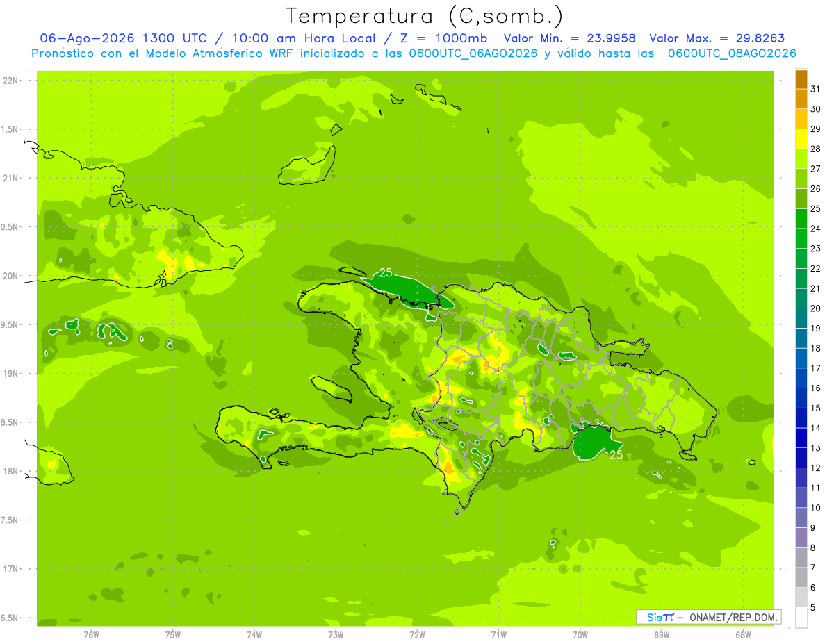834x644 pixels.
Task: Click the "17N" latitude label
Action: click(x=12, y=570)
